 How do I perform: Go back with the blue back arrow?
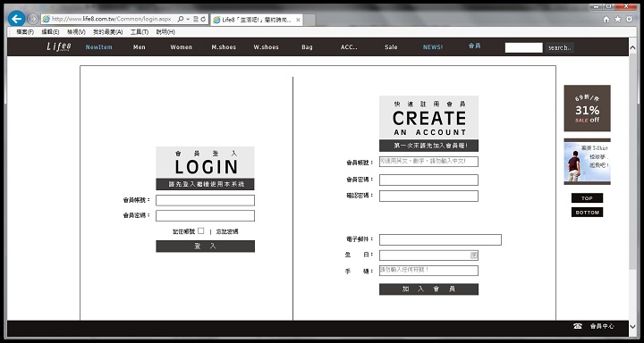[x=16, y=19]
